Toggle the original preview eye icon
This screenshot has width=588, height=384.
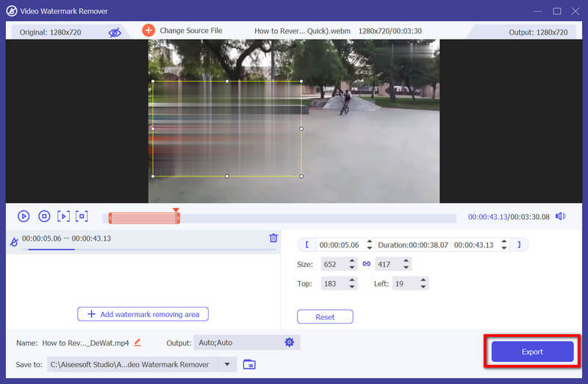pyautogui.click(x=114, y=32)
